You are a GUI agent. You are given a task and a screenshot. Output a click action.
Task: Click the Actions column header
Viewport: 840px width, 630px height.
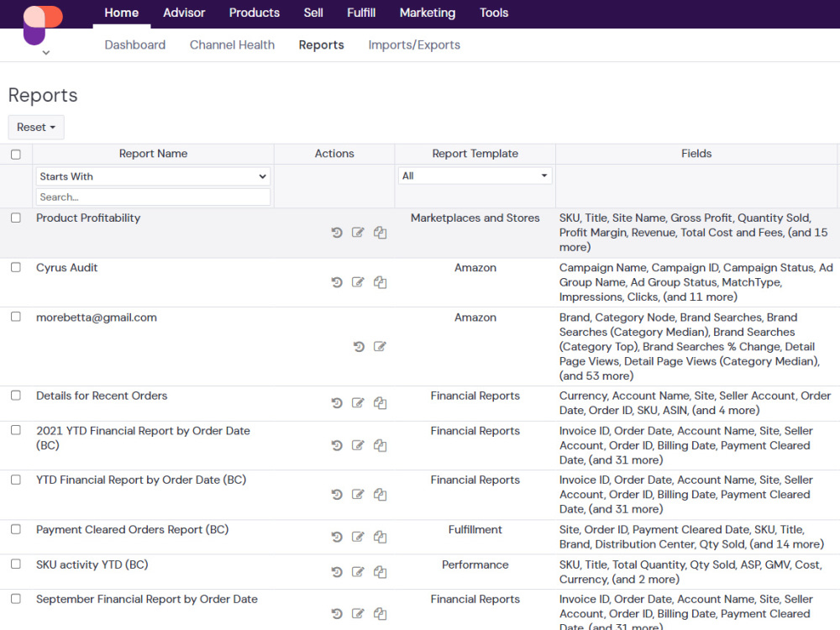[334, 154]
